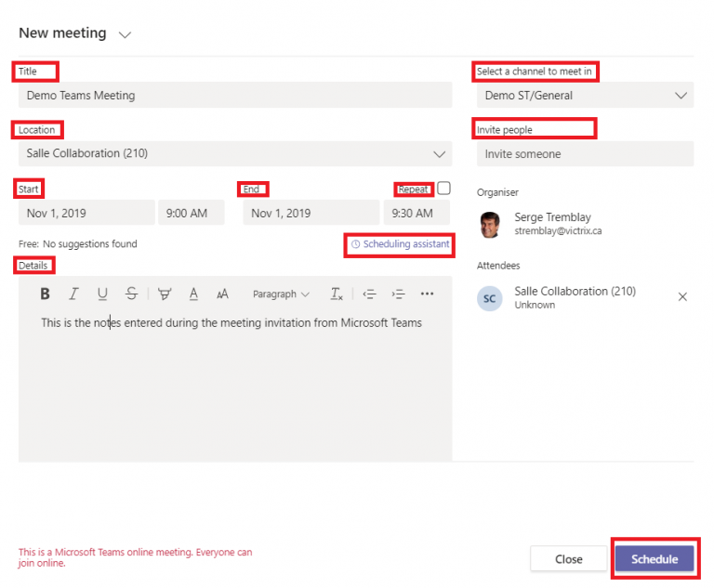
Task: Click the Schedule button
Action: [x=654, y=559]
